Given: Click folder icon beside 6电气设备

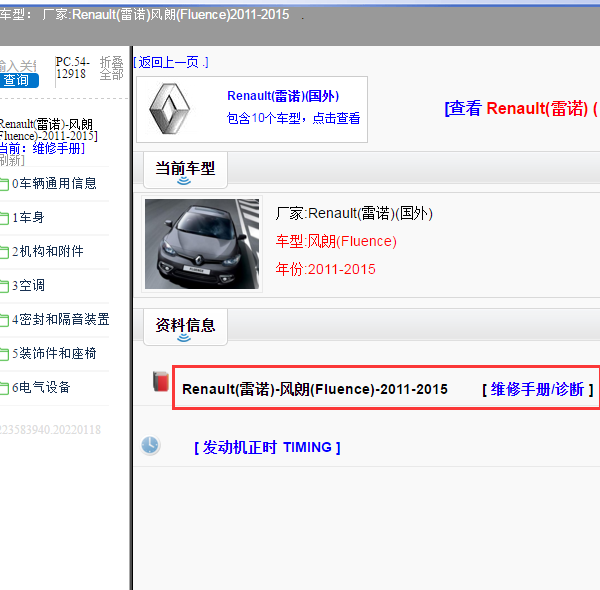Looking at the screenshot, I should tap(4, 388).
